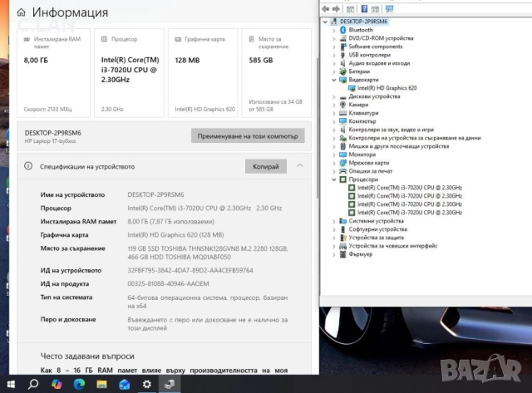This screenshot has width=532, height=393.
Task: Click Преименуване на този компютър button
Action: click(248, 136)
